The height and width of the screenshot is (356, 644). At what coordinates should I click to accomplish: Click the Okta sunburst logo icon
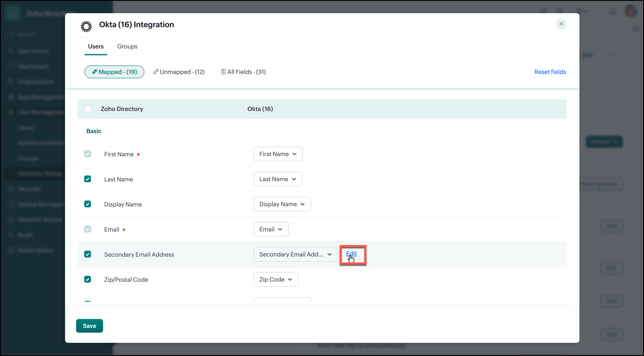click(x=86, y=26)
